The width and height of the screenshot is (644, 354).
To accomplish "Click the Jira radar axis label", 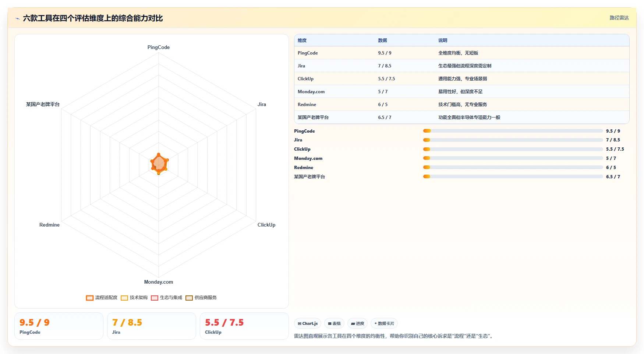I will [x=262, y=104].
